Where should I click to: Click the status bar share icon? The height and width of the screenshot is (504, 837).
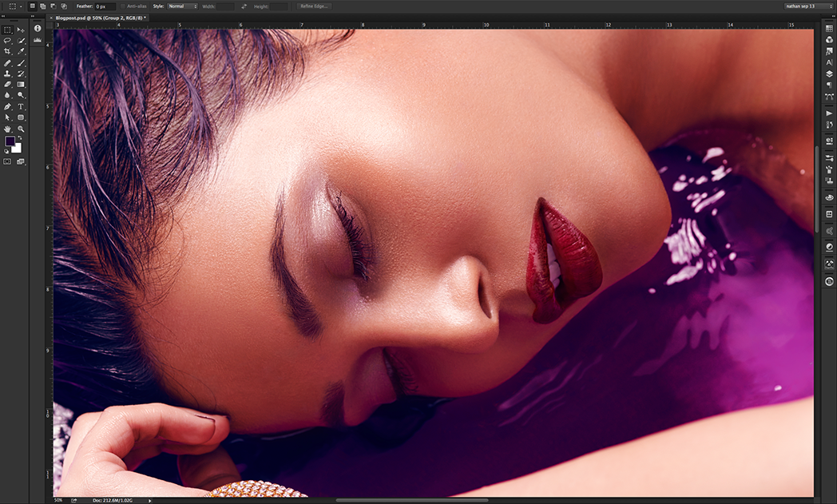74,500
